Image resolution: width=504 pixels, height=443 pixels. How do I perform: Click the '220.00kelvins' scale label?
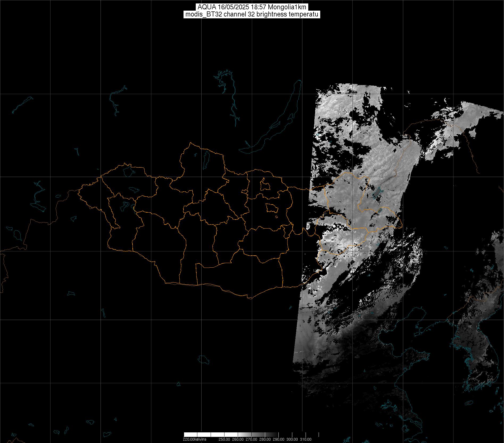pyautogui.click(x=195, y=439)
